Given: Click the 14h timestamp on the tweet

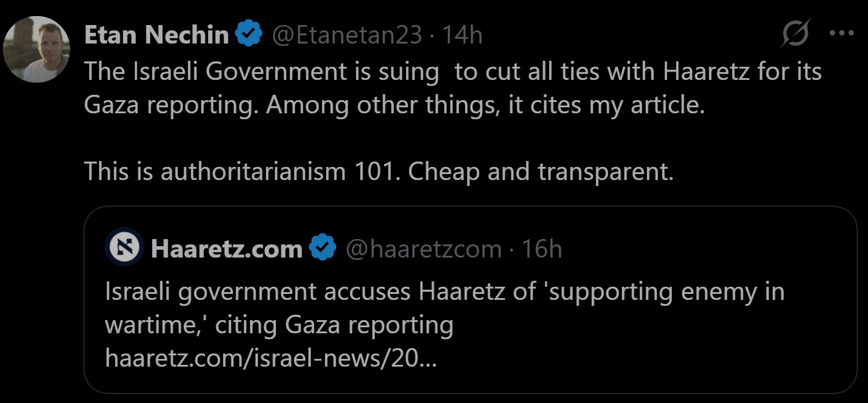Looking at the screenshot, I should click(x=461, y=35).
